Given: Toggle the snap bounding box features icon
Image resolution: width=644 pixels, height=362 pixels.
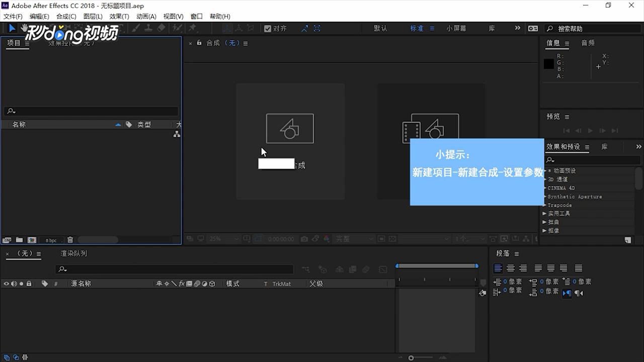Looking at the screenshot, I should pos(317,29).
